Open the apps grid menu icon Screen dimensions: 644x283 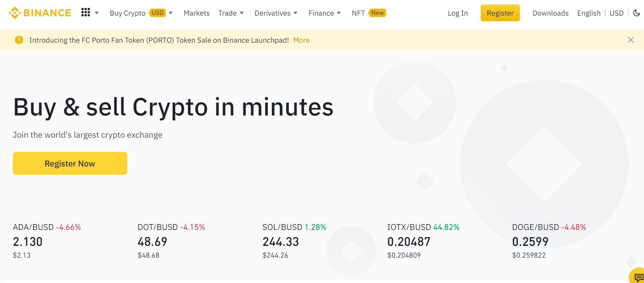pyautogui.click(x=86, y=13)
